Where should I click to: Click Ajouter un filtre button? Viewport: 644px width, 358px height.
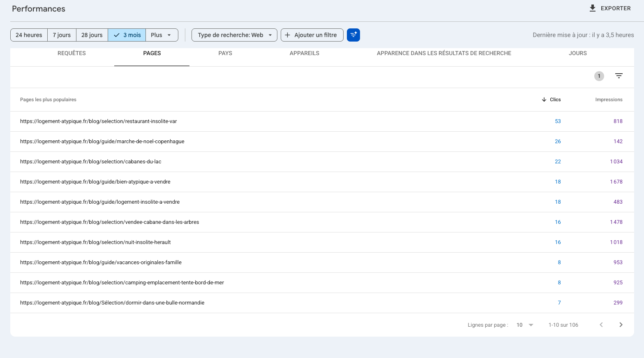click(312, 35)
